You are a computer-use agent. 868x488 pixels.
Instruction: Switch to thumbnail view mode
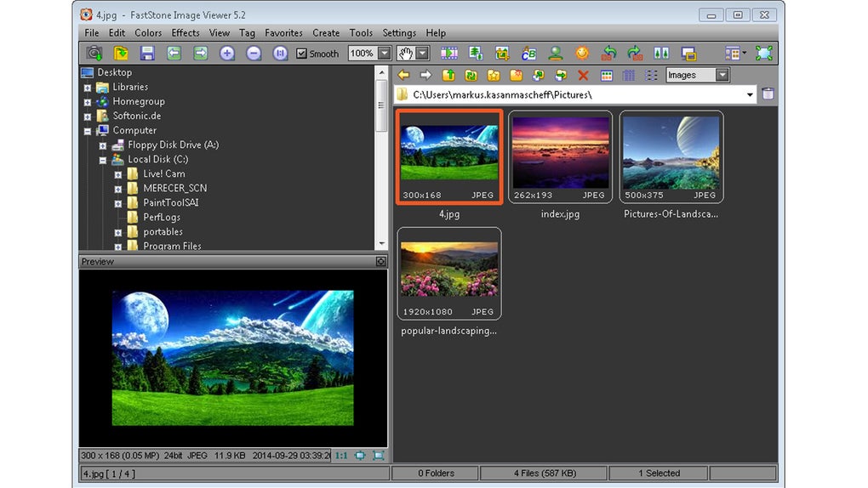(x=607, y=76)
